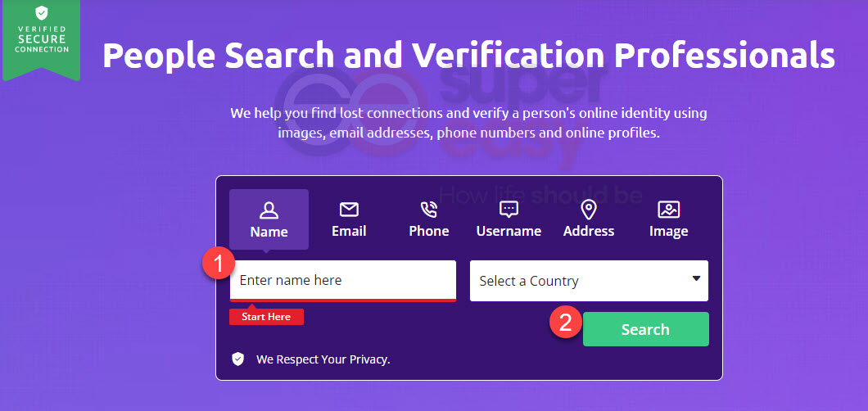
Task: Click the We Respect Your Privacy text
Action: [323, 359]
